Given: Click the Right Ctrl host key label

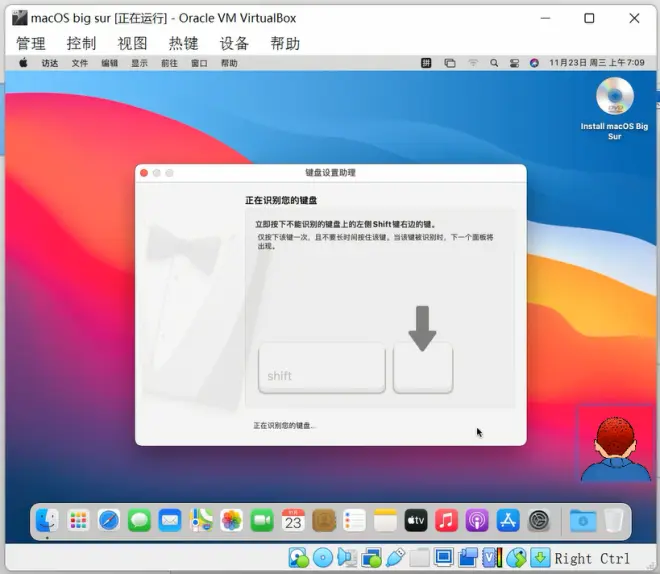Looking at the screenshot, I should (x=592, y=558).
